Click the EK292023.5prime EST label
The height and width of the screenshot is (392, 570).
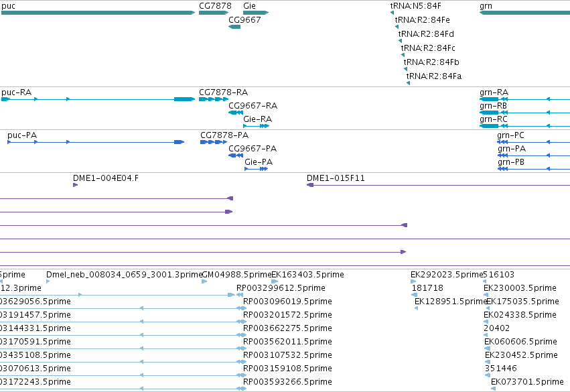tap(447, 275)
